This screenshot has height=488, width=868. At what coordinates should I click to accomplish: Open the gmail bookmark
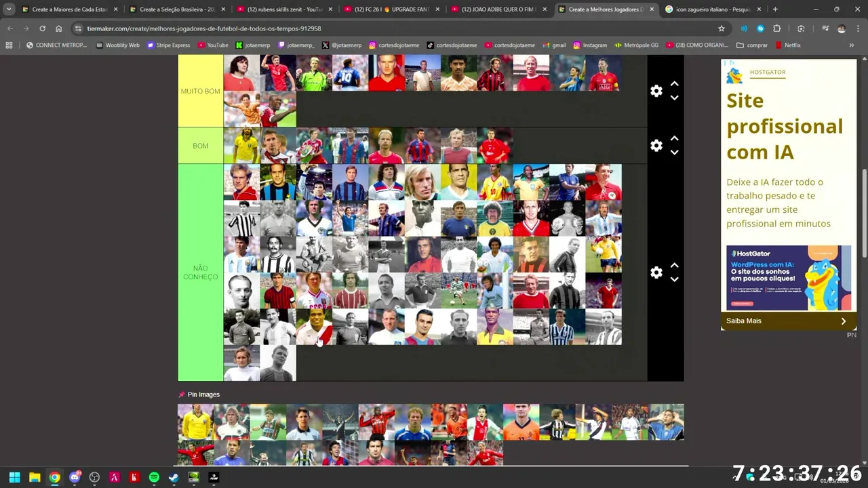(x=554, y=45)
